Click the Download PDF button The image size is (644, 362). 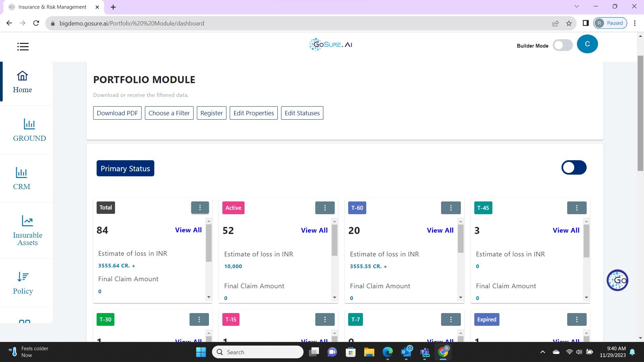coord(117,113)
